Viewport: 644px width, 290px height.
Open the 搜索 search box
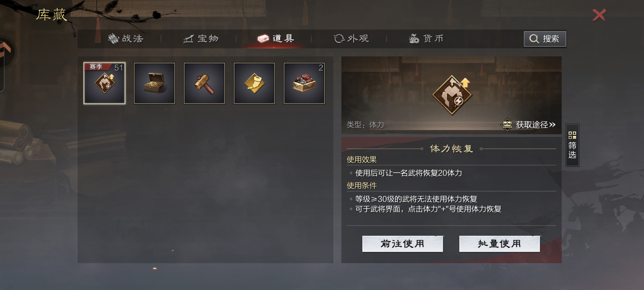pos(545,39)
